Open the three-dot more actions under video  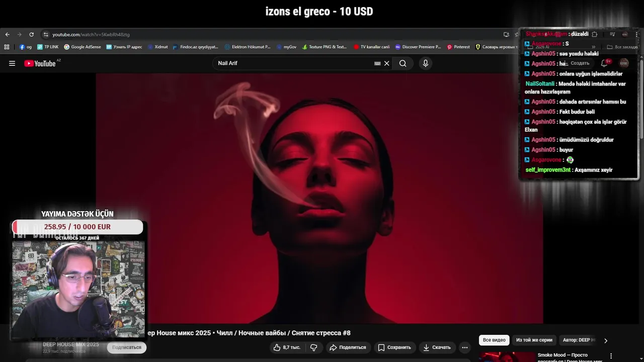pos(465,347)
